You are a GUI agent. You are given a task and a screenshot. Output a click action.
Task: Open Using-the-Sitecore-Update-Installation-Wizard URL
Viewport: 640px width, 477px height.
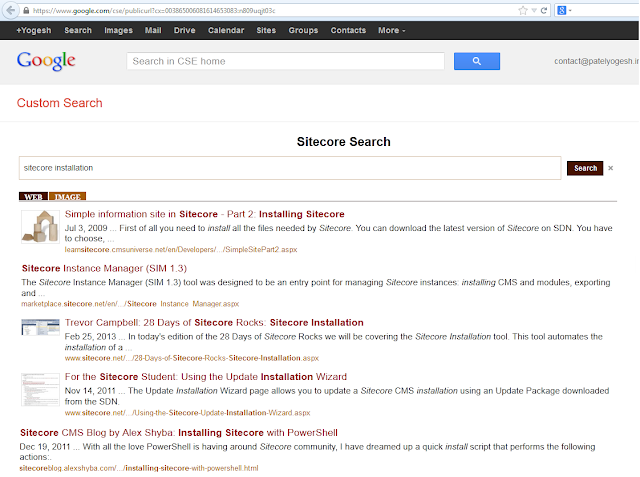187,413
